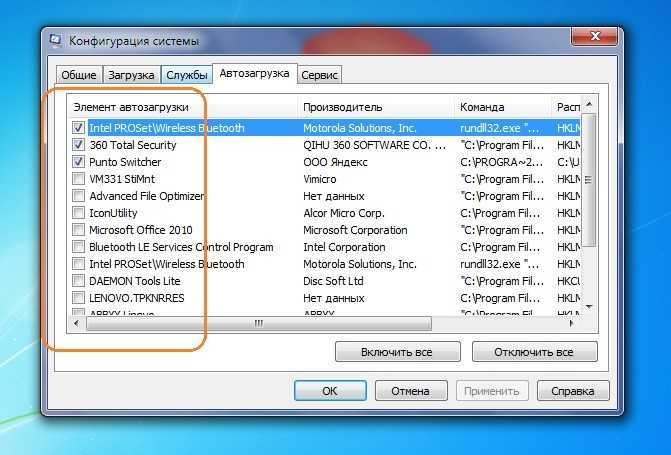Click the Отмена button
The width and height of the screenshot is (671, 455).
411,391
